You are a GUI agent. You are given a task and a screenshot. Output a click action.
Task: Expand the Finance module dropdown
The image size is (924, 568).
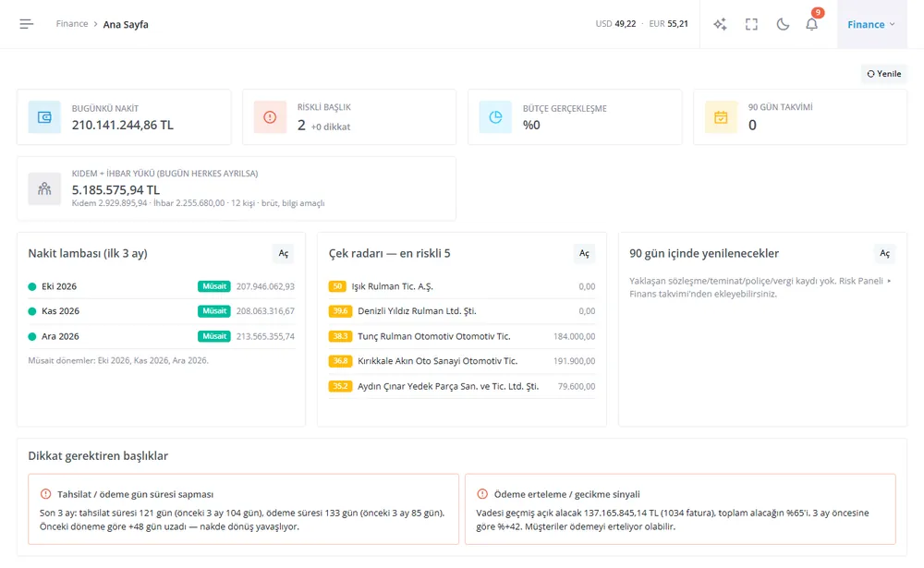[871, 24]
